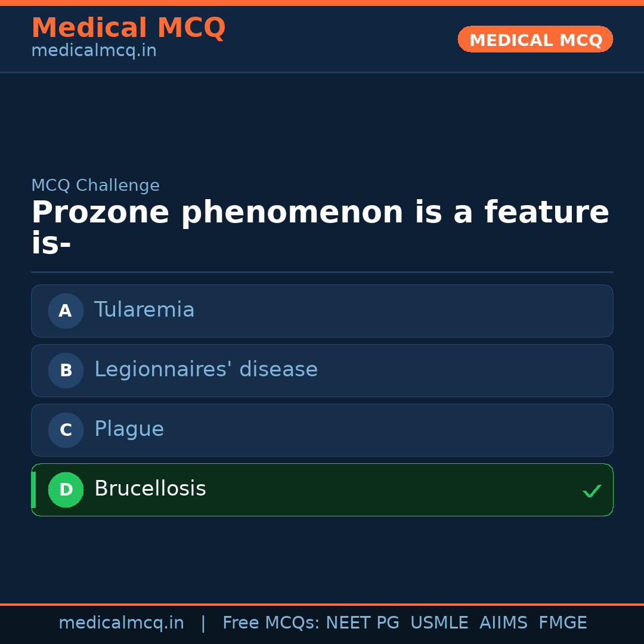644x644 pixels.
Task: Expand the question title text
Action: point(321,227)
